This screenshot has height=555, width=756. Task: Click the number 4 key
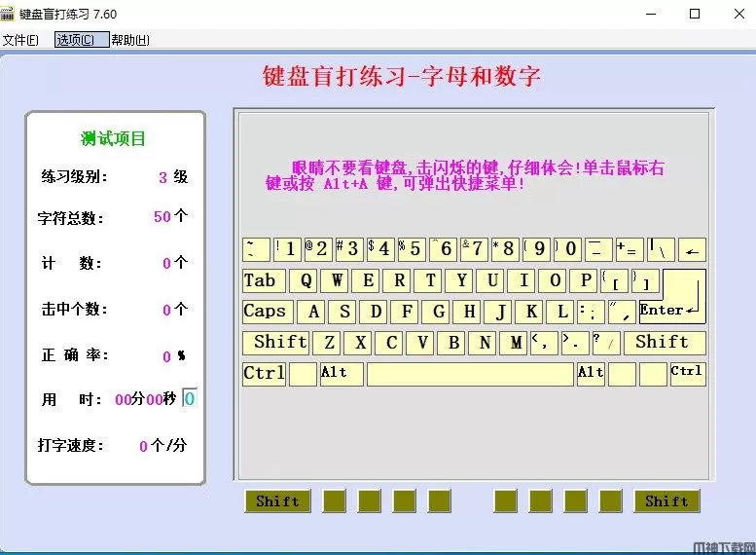pos(380,249)
